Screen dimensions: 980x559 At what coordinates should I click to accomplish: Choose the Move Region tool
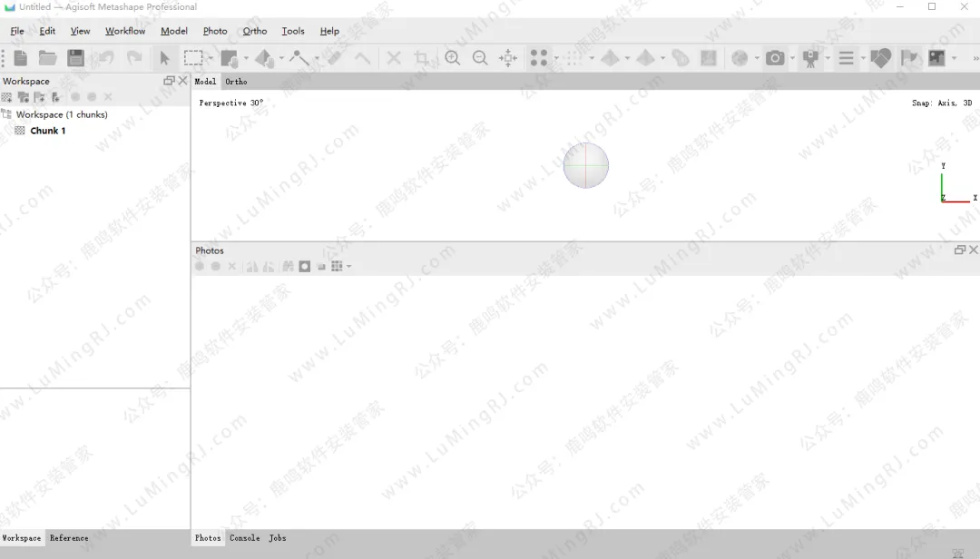(x=230, y=58)
